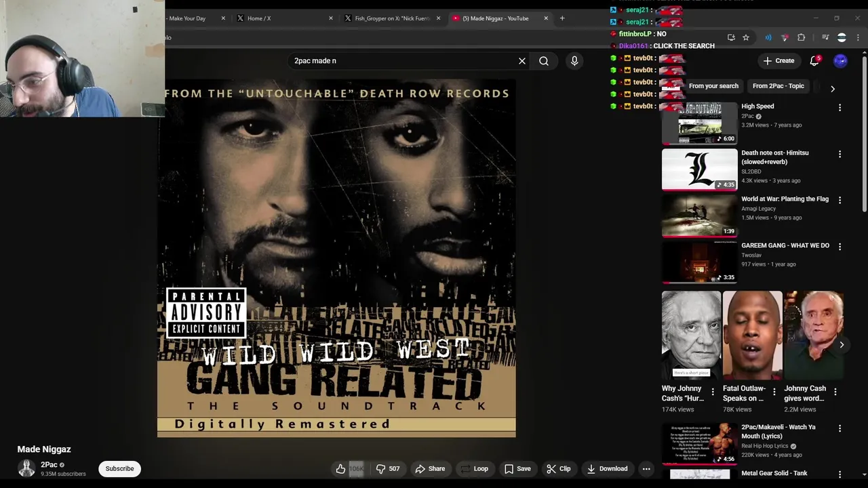Viewport: 868px width, 488px height.
Task: Open options for 2Pac/Makaveli Watch Ya Mouth
Action: (840, 429)
